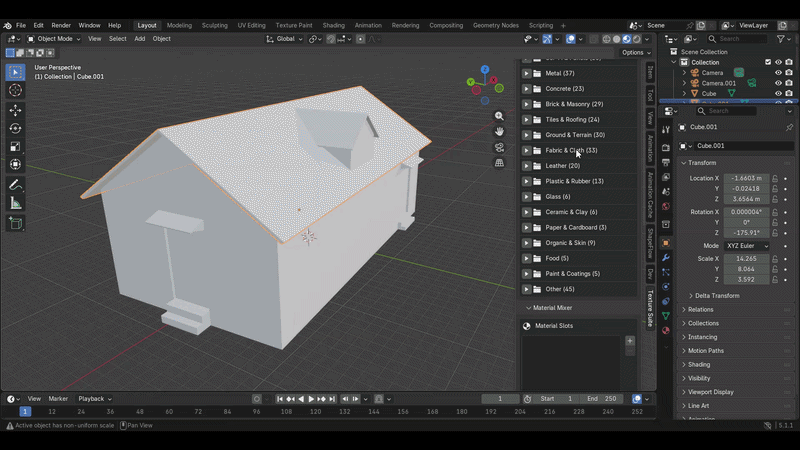Open the Object Mode dropdown
Viewport: 800px width, 450px height.
click(x=54, y=39)
